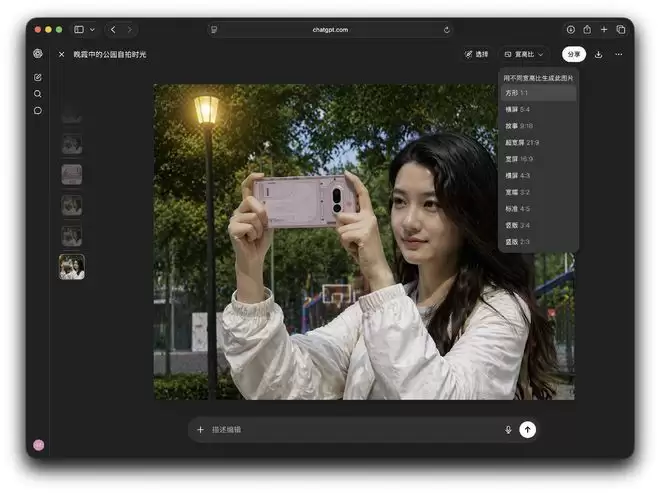Start a new chat with compose icon
The width and height of the screenshot is (660, 493).
38,77
